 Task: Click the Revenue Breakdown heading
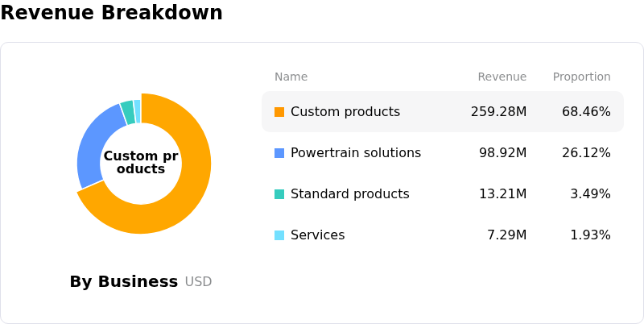(x=111, y=12)
